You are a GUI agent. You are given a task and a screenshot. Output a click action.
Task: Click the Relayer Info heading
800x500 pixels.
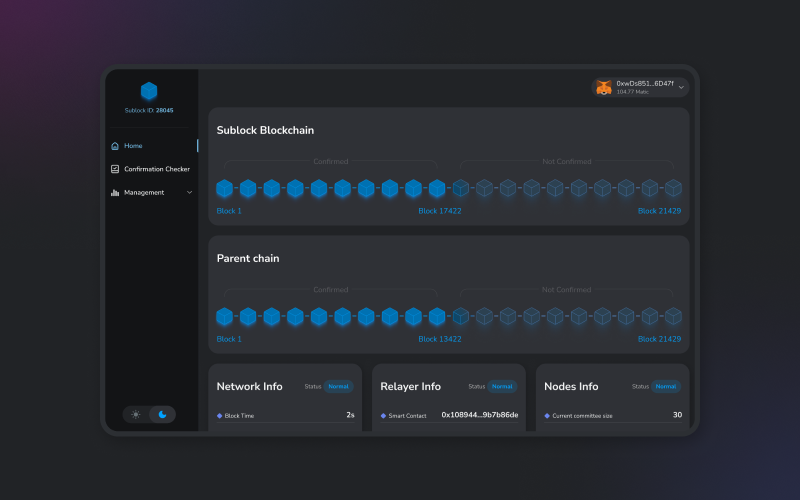click(411, 386)
